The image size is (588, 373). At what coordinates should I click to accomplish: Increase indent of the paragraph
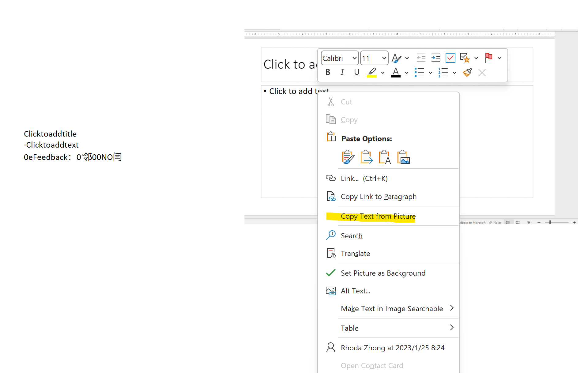click(x=435, y=58)
